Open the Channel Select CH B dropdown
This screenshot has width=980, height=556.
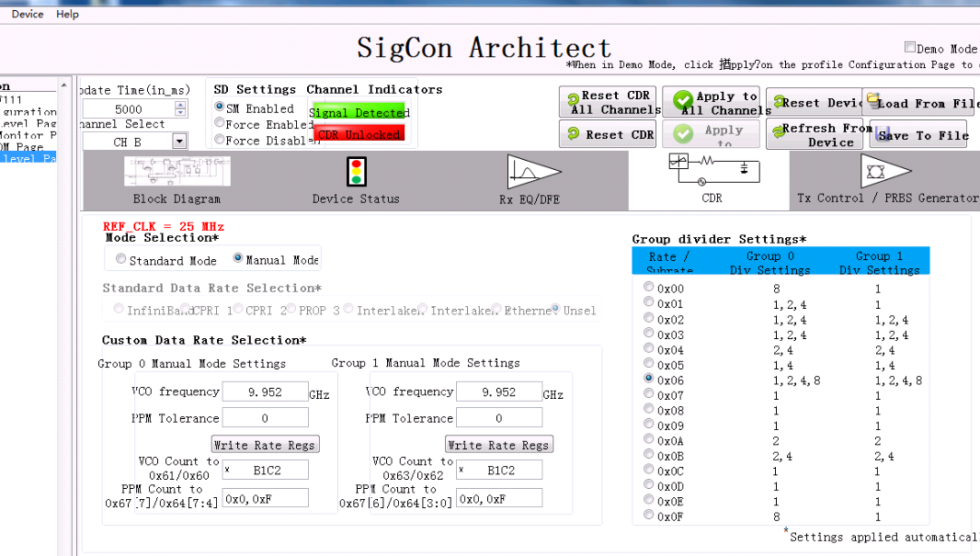179,142
